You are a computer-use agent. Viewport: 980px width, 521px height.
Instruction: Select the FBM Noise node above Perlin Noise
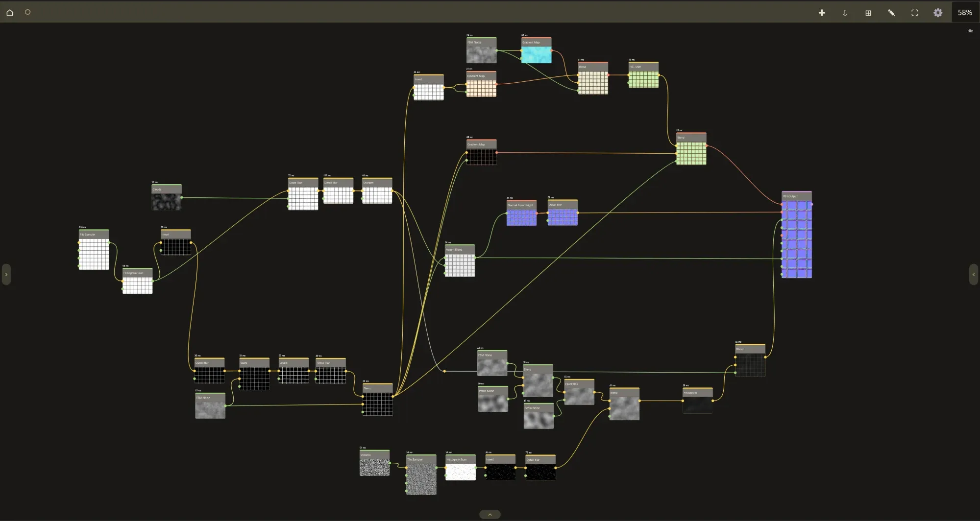(x=492, y=363)
